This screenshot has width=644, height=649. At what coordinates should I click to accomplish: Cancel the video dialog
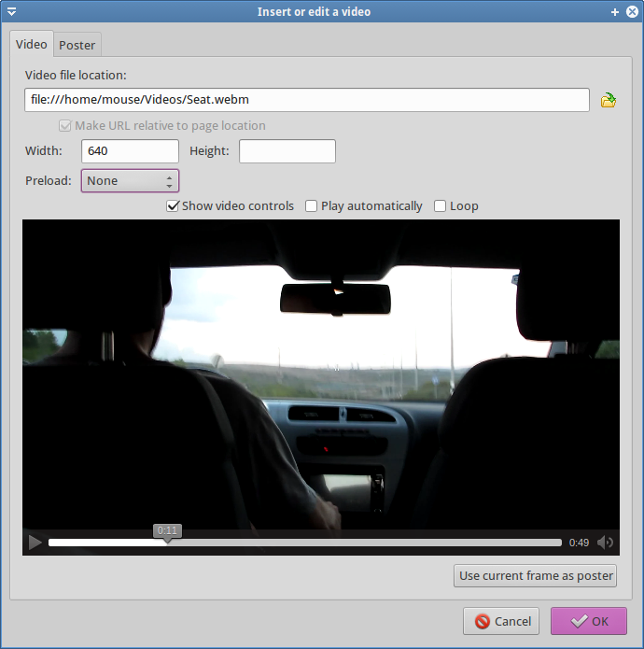click(x=501, y=621)
